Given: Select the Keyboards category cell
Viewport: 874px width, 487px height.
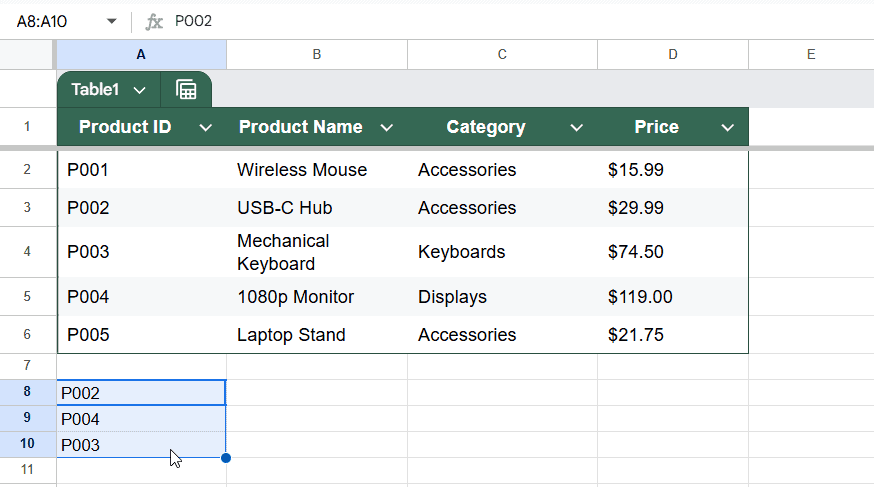Looking at the screenshot, I should click(502, 252).
